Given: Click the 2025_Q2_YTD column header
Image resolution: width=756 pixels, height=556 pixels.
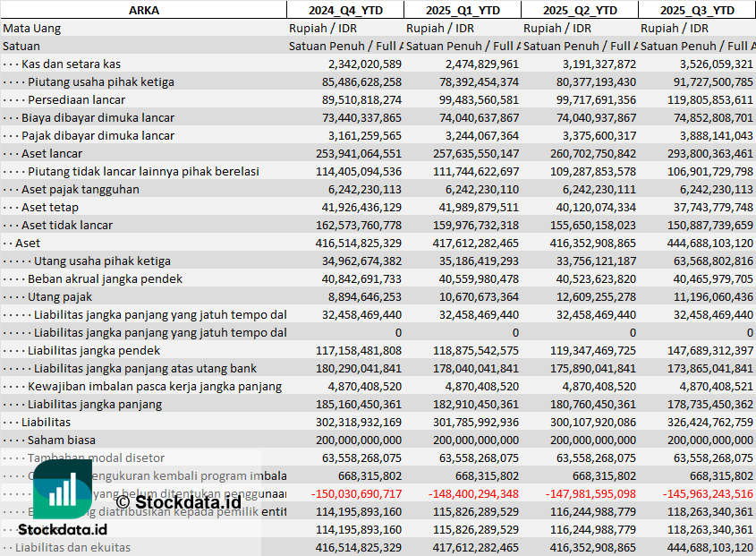Looking at the screenshot, I should 580,10.
